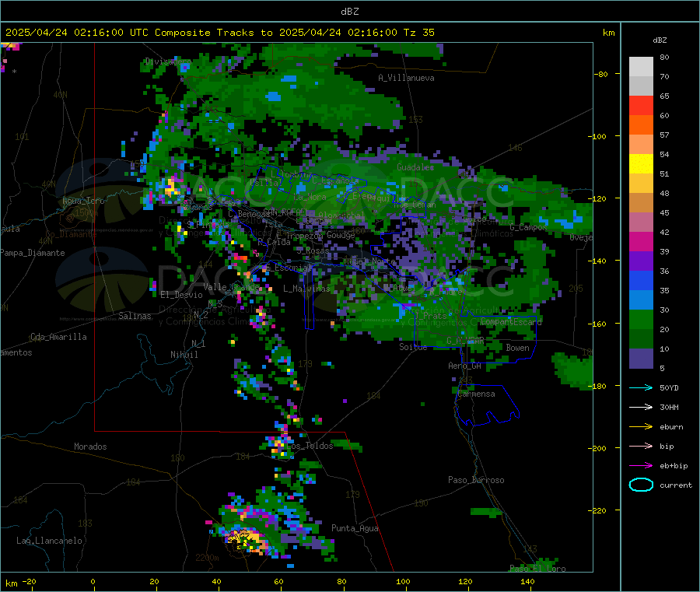Click the storm cell beside Los_Toldos
The image size is (700, 592).
[x=278, y=446]
